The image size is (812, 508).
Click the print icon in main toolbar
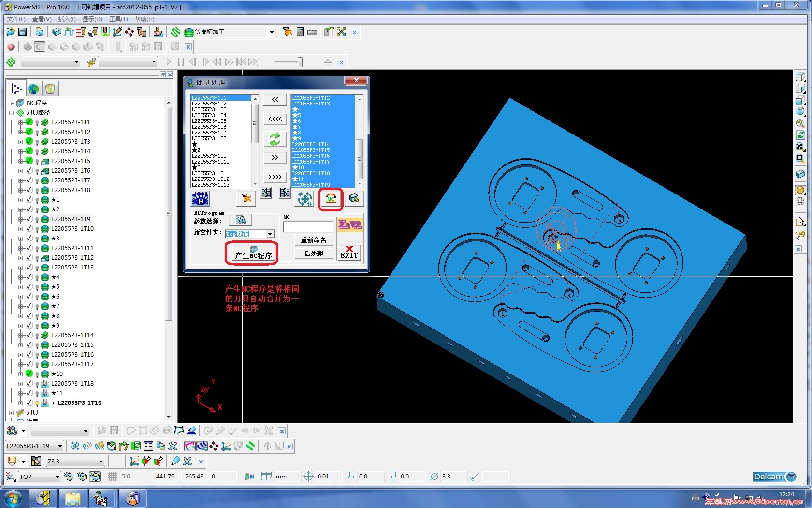(x=39, y=32)
